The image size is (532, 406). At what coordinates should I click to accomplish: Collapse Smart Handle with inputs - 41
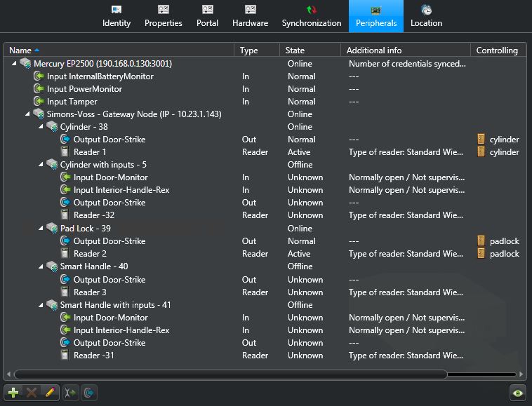click(x=42, y=305)
